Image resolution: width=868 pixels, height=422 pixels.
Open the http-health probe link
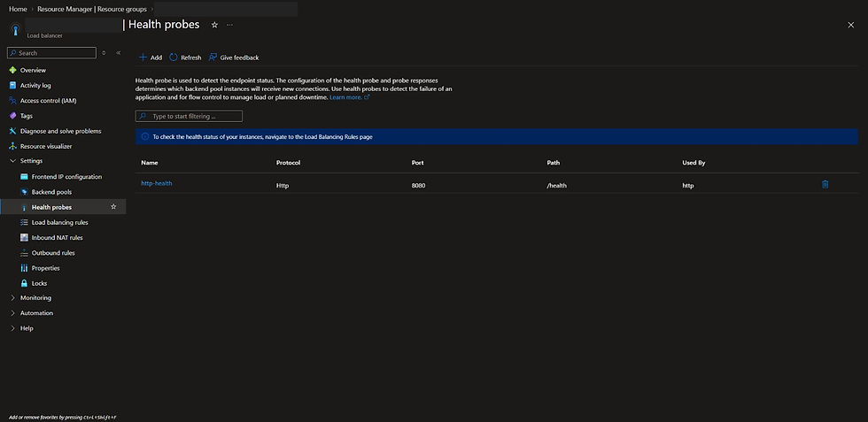pyautogui.click(x=157, y=183)
